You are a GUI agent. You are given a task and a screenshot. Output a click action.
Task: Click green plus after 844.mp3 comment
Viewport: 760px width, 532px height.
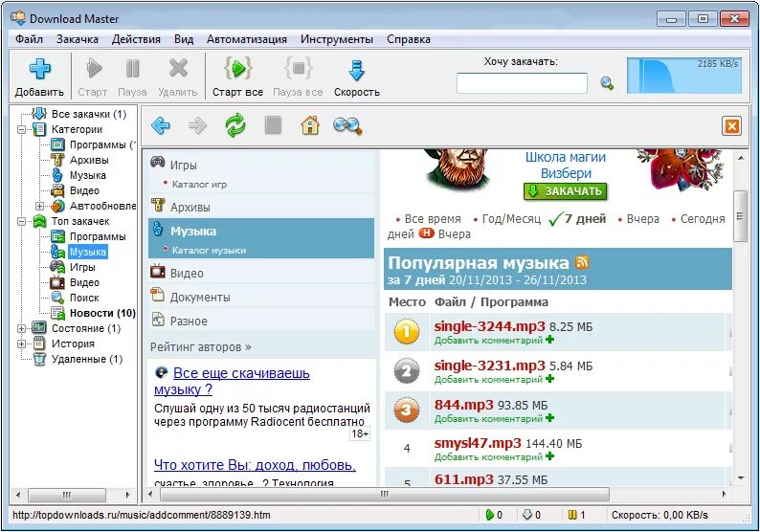[549, 417]
